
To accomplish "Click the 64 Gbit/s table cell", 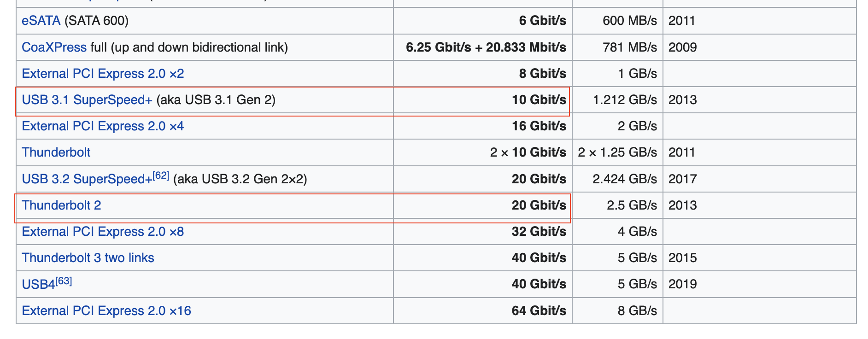I will [x=483, y=311].
